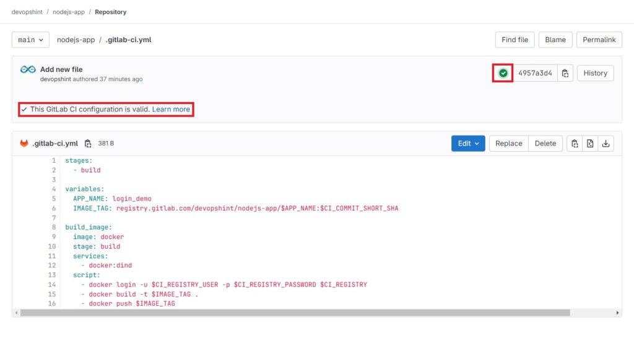Click the 'APP_NAME: login_demo' code line

point(113,199)
